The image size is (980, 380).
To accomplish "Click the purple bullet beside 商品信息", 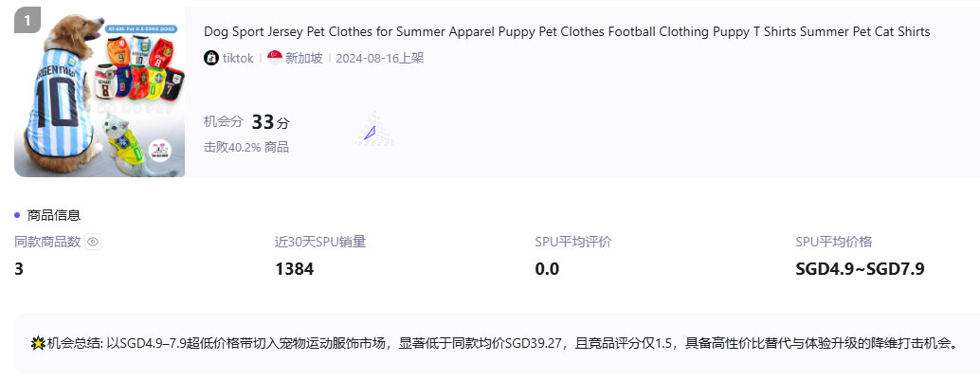I will click(x=17, y=215).
